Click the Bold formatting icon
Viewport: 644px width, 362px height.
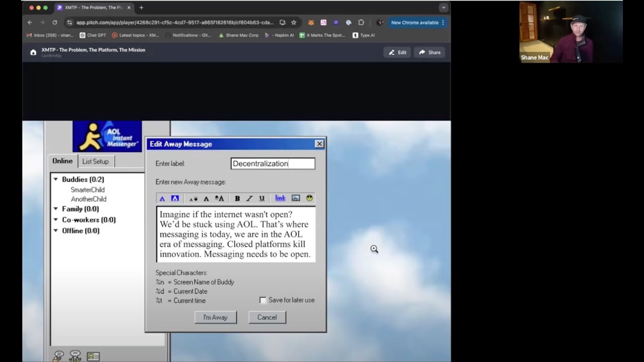click(237, 199)
